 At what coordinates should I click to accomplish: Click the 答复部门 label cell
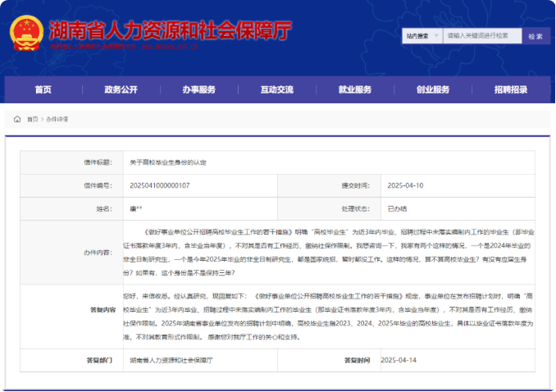click(x=71, y=360)
